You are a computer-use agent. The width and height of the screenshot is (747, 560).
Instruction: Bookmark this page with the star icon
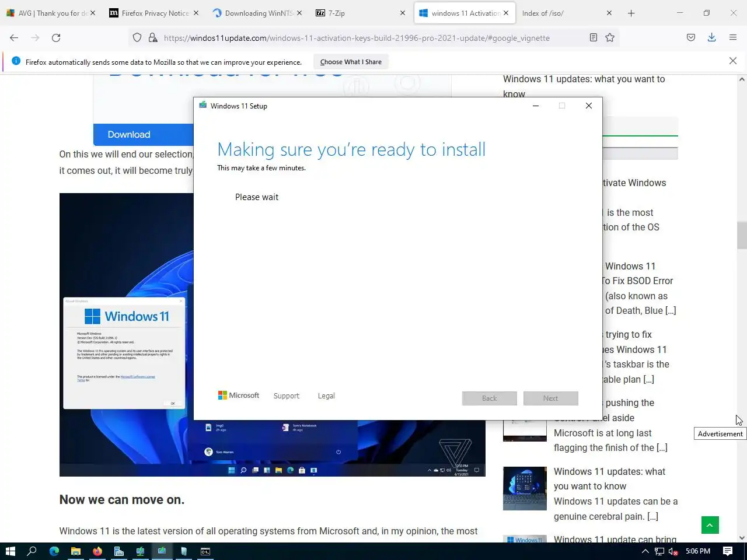tap(610, 38)
